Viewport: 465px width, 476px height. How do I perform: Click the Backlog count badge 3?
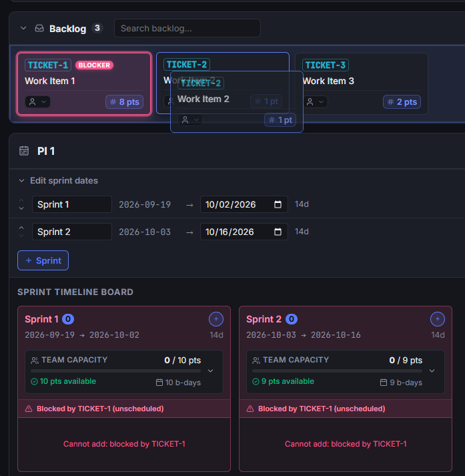97,28
